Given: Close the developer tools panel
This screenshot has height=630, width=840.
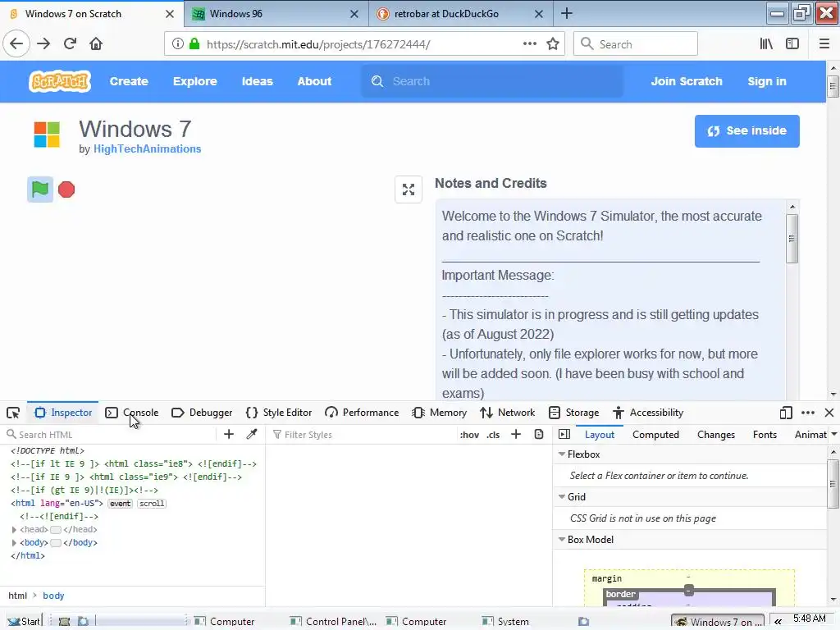Looking at the screenshot, I should tap(829, 413).
